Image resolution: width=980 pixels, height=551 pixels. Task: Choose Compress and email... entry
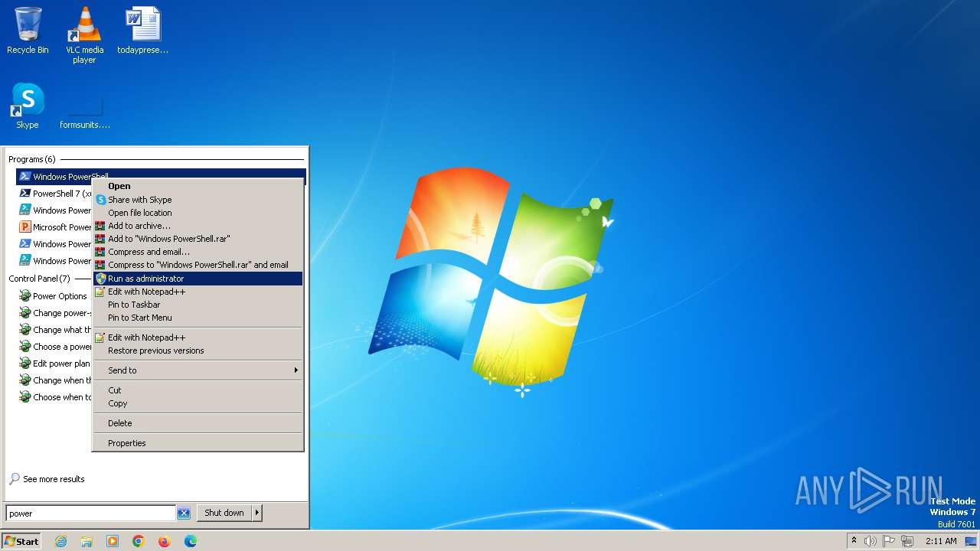[x=198, y=252]
